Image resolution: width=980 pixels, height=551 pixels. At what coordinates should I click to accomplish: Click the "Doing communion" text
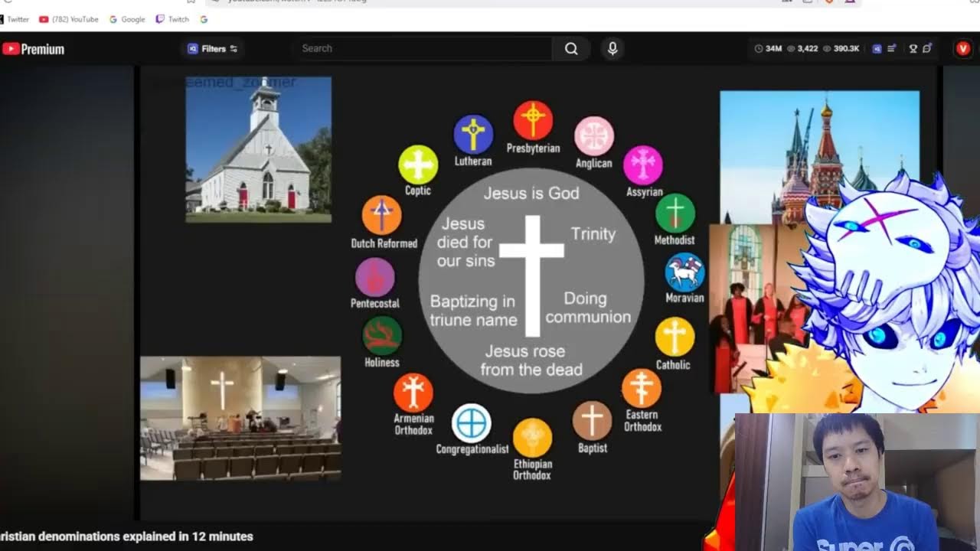click(588, 308)
